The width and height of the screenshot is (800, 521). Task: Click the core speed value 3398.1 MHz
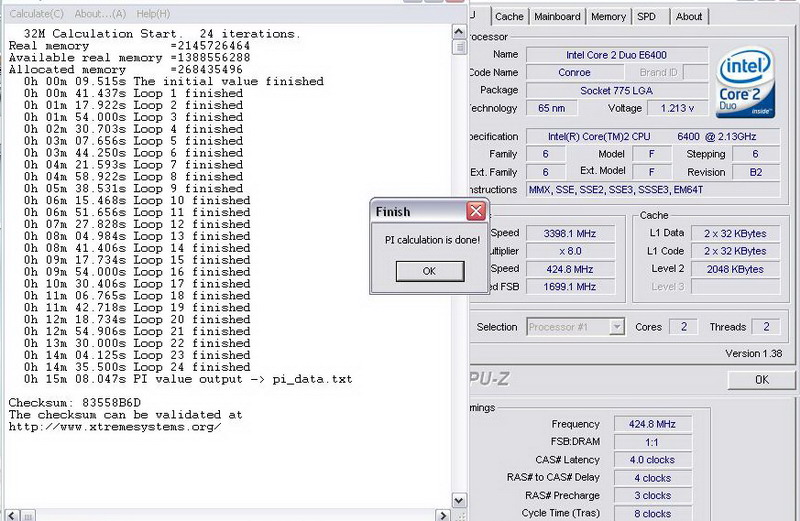(570, 233)
